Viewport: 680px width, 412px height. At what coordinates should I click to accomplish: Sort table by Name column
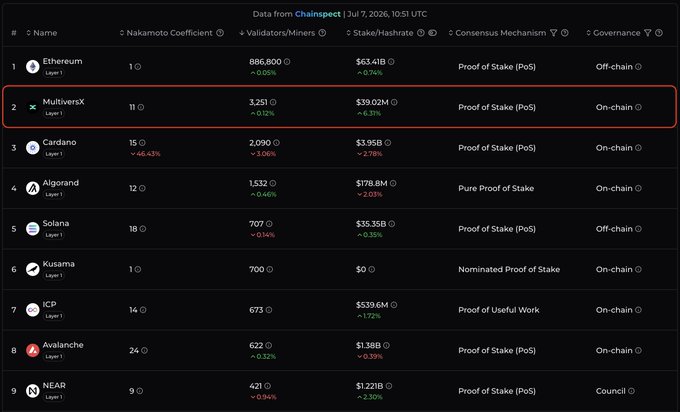point(42,33)
